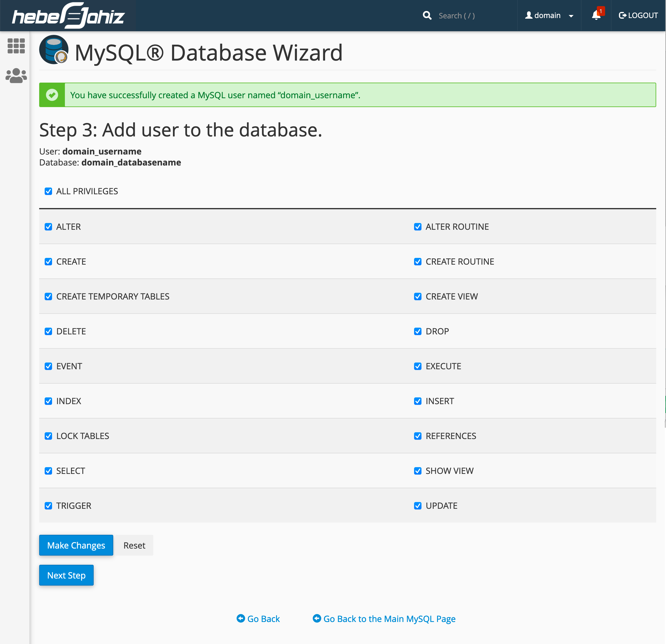Toggle the SHOW VIEW checkbox

click(417, 471)
